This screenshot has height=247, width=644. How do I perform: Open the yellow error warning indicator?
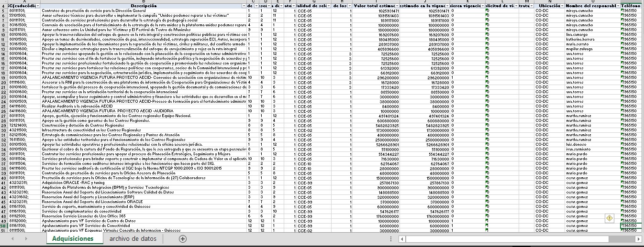click(x=610, y=218)
